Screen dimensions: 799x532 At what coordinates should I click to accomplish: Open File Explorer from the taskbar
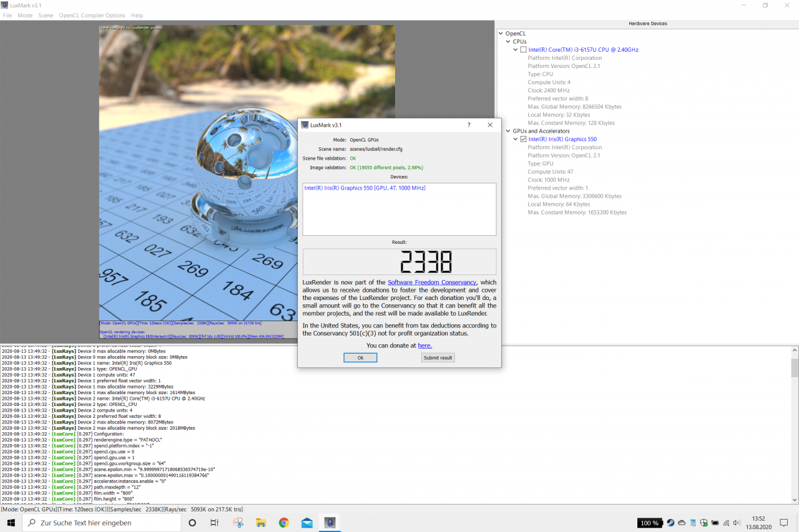(x=261, y=523)
